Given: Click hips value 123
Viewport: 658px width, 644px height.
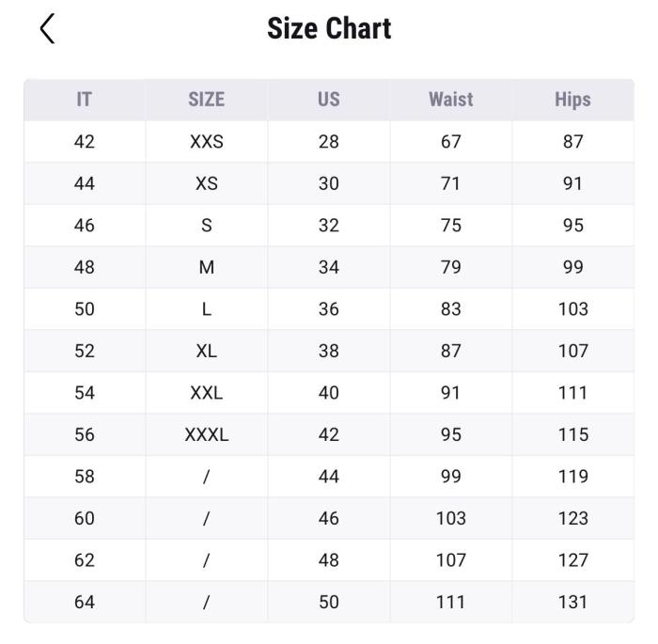Looking at the screenshot, I should (x=572, y=518).
